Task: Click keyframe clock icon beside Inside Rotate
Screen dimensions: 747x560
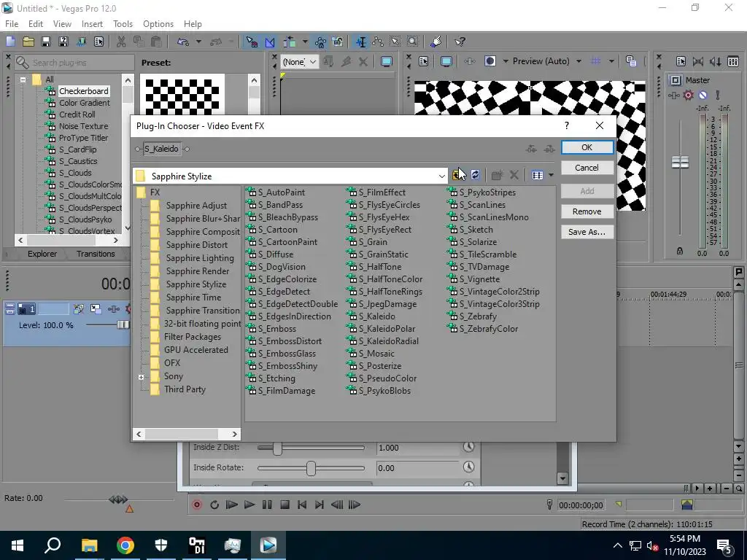Action: [x=469, y=467]
